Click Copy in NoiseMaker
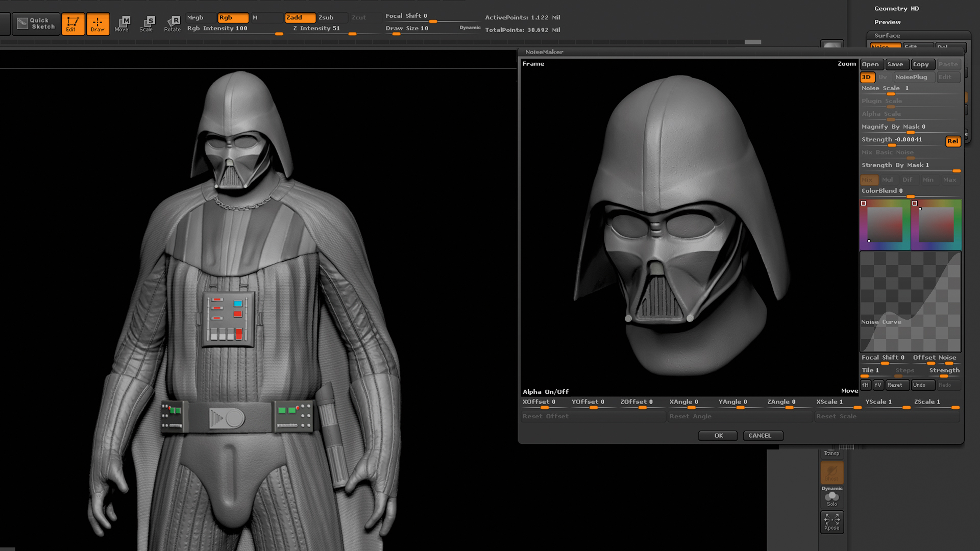 tap(922, 64)
